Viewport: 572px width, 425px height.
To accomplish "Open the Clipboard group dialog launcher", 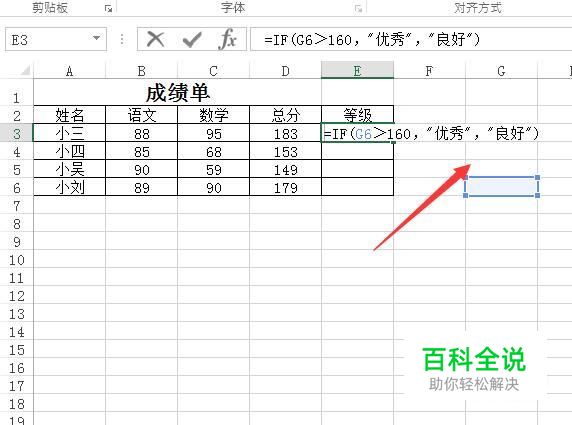I will [x=108, y=9].
